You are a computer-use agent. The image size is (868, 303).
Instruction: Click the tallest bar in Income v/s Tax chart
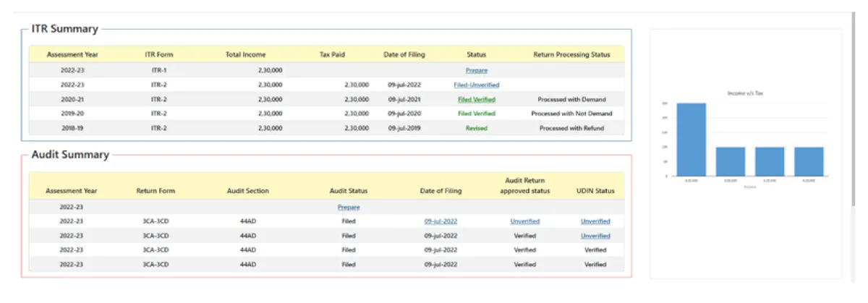click(x=691, y=139)
